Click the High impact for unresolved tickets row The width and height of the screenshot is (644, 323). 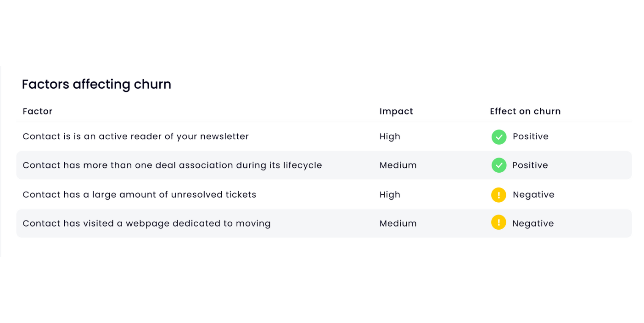[x=390, y=194]
